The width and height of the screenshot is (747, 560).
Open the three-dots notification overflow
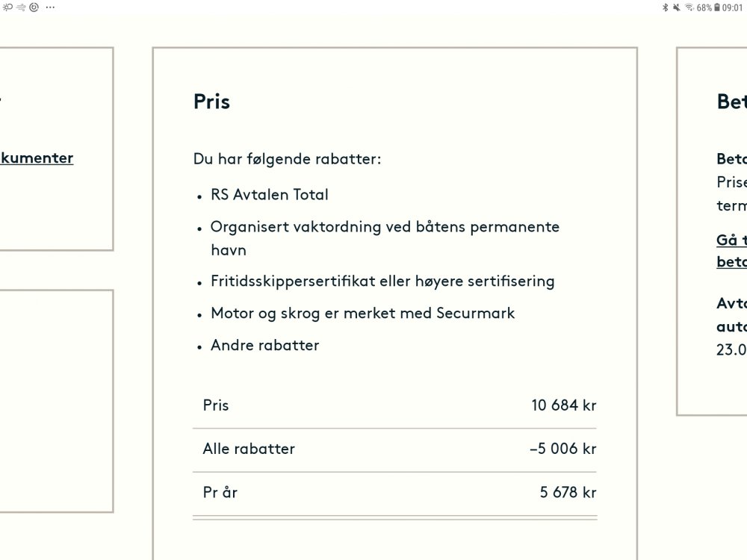point(50,7)
